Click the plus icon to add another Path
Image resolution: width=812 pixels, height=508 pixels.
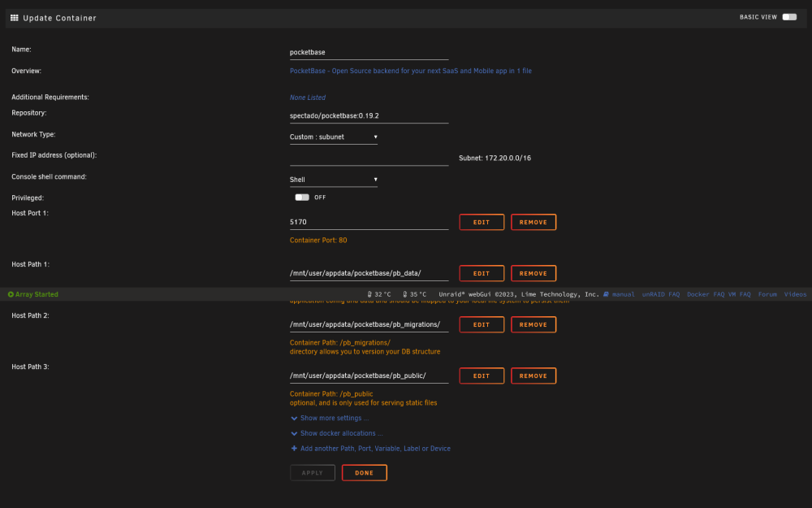point(294,449)
